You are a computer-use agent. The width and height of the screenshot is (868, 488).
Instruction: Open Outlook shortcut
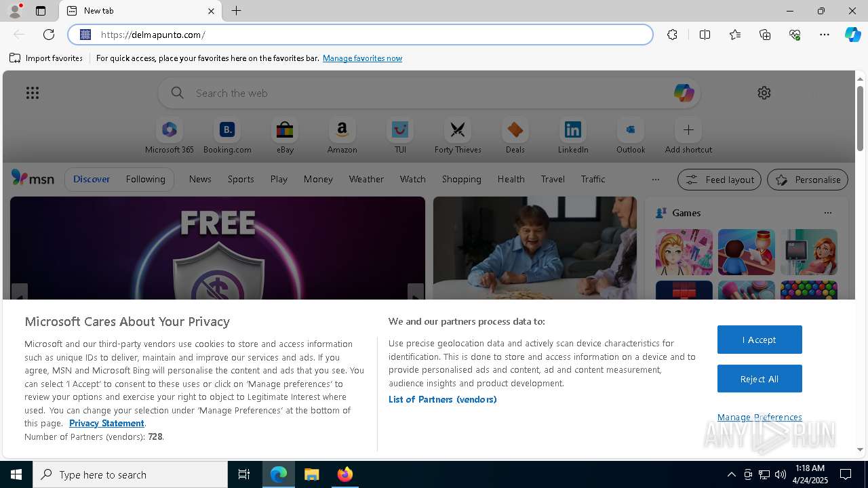coord(631,136)
